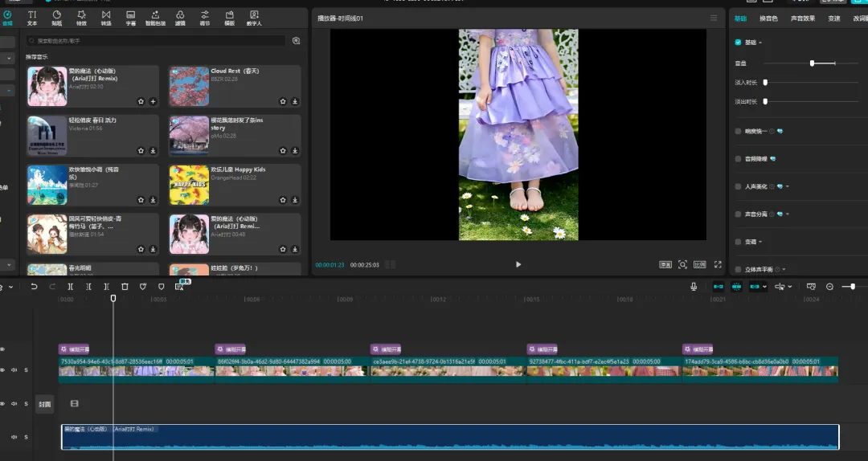This screenshot has width=868, height=461.
Task: Enable the 音频降噪 checkbox
Action: [x=739, y=159]
